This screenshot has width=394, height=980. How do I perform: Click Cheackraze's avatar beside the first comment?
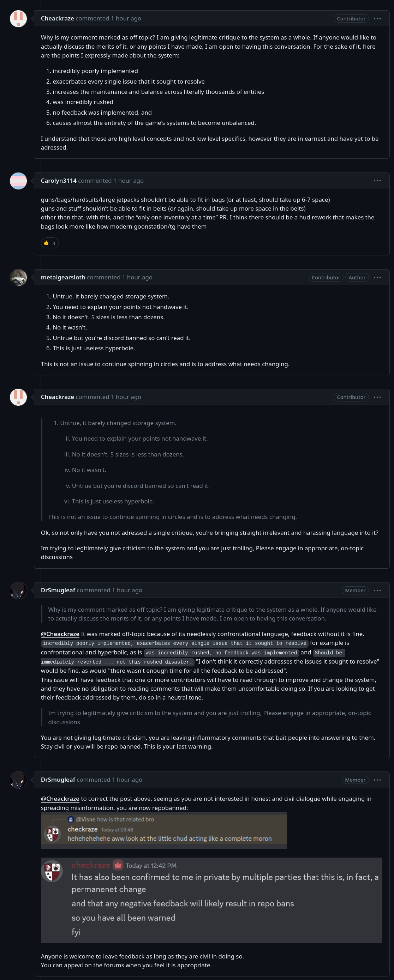[x=18, y=18]
